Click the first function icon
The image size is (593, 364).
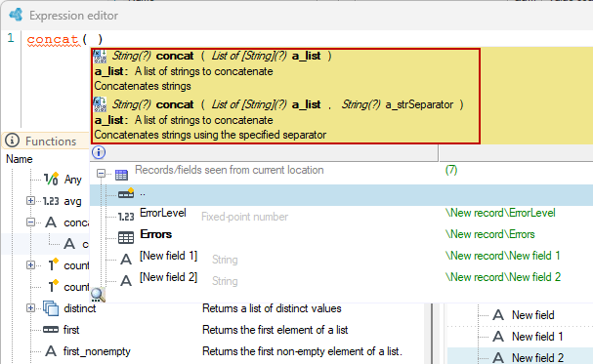51,330
